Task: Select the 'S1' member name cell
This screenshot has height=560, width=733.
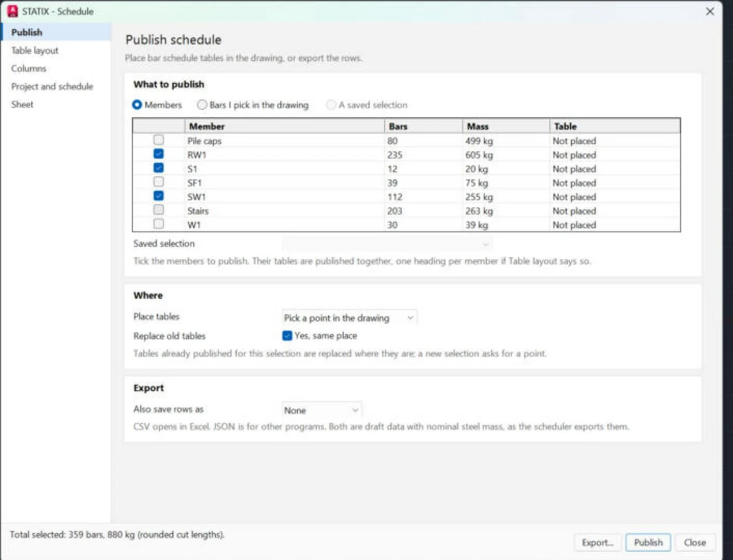Action: [x=284, y=169]
